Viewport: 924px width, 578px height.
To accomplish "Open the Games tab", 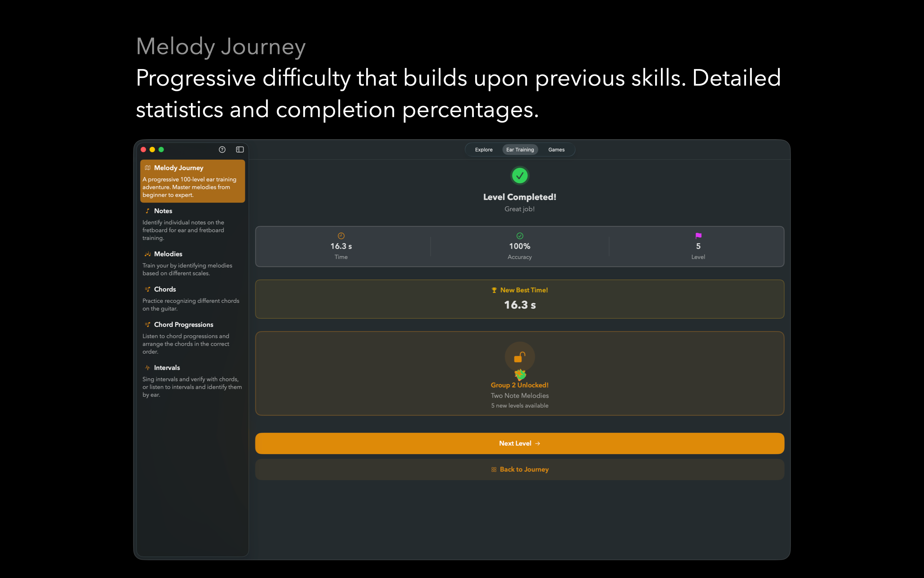I will click(556, 149).
